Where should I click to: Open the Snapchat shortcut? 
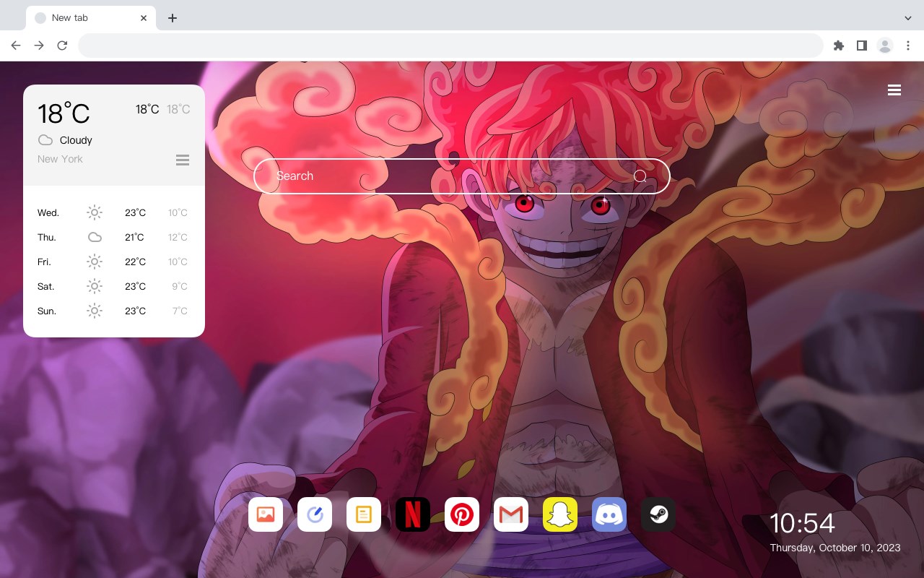(560, 514)
